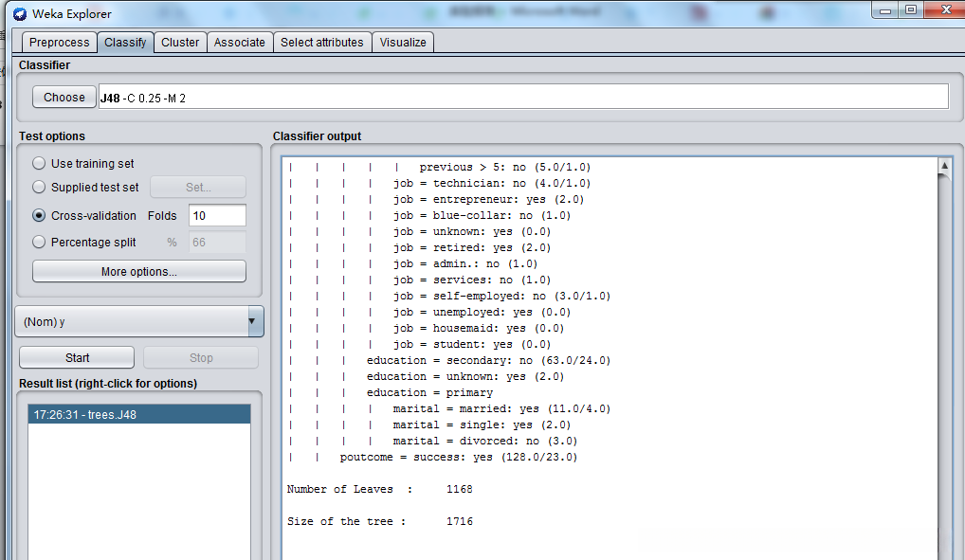Viewport: 965px width, 560px height.
Task: Click 'job = retired: yes (2.0)' line
Action: 472,247
